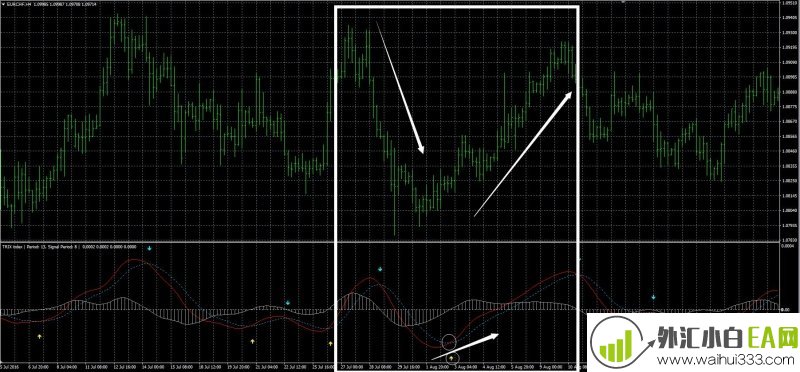Click the EURCHF,H4 symbol title text
This screenshot has width=800, height=372.
(x=18, y=4)
